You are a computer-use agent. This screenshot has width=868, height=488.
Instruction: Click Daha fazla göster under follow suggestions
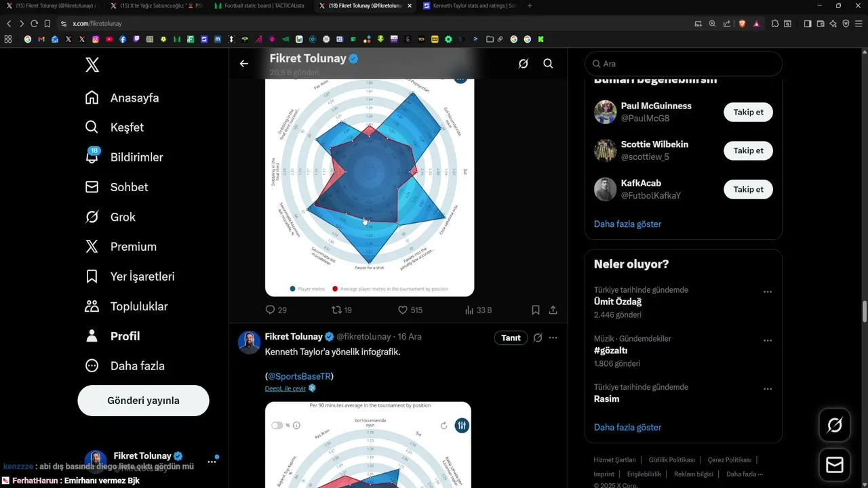pyautogui.click(x=627, y=224)
